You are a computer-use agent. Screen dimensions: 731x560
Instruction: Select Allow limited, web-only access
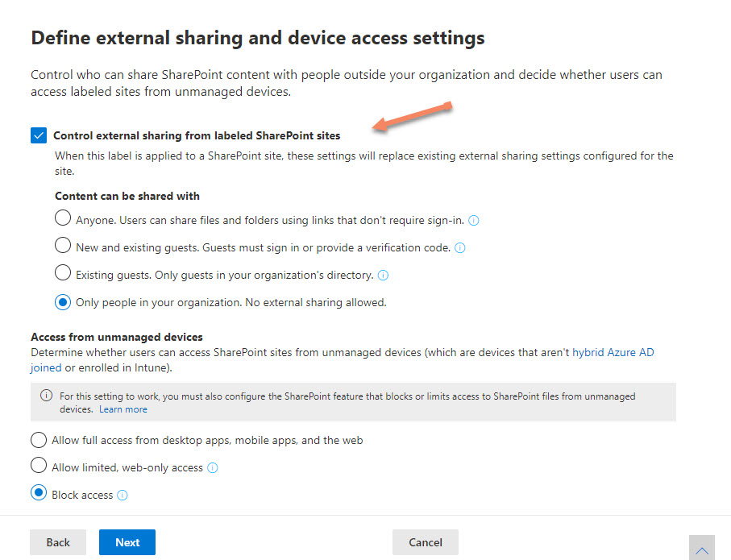click(x=39, y=466)
